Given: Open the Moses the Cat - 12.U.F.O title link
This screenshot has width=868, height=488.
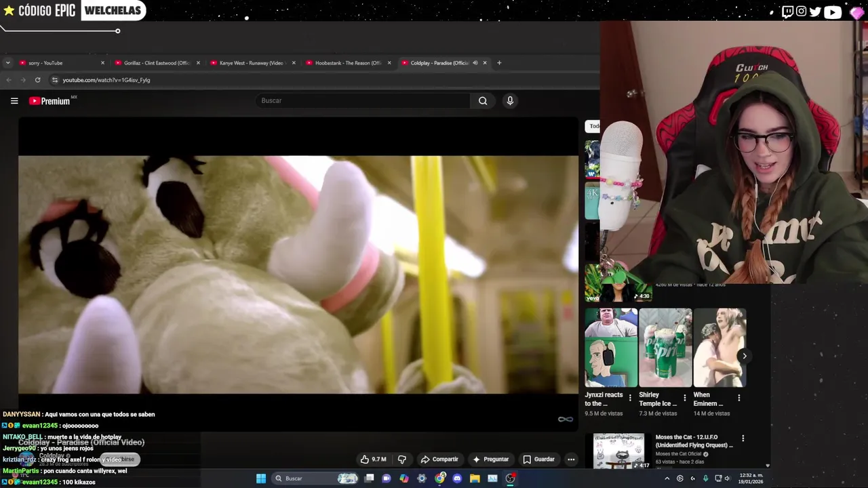Looking at the screenshot, I should point(694,441).
